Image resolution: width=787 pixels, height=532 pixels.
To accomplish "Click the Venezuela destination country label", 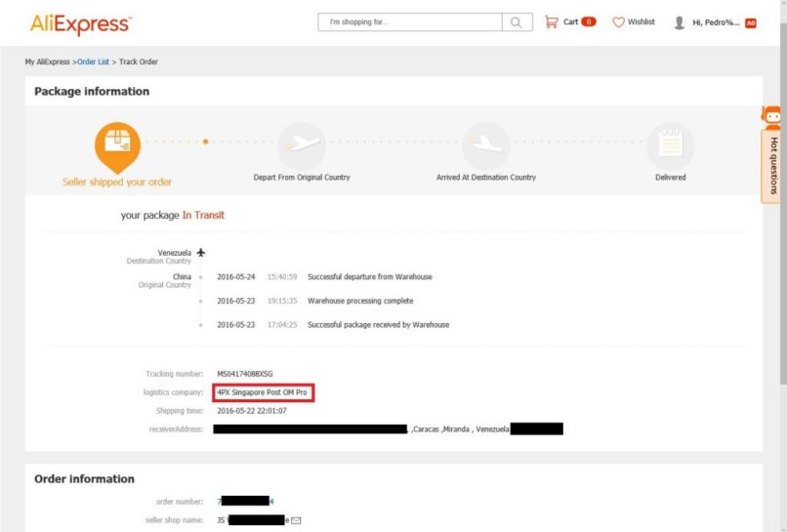I will (174, 253).
